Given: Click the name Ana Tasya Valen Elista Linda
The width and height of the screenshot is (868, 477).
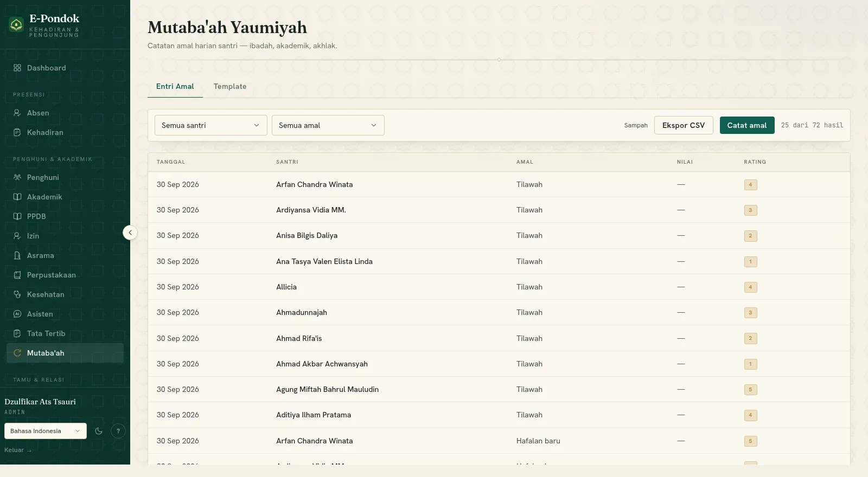Looking at the screenshot, I should pyautogui.click(x=324, y=261).
